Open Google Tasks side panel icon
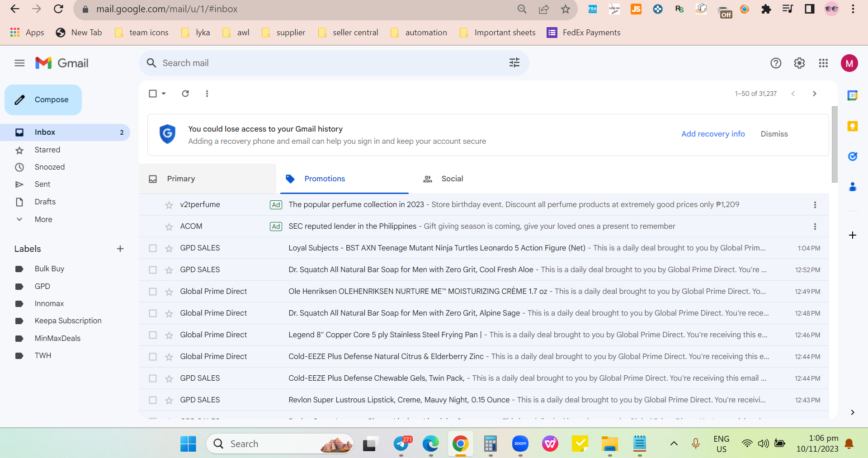Viewport: 868px width, 458px height. [x=853, y=156]
